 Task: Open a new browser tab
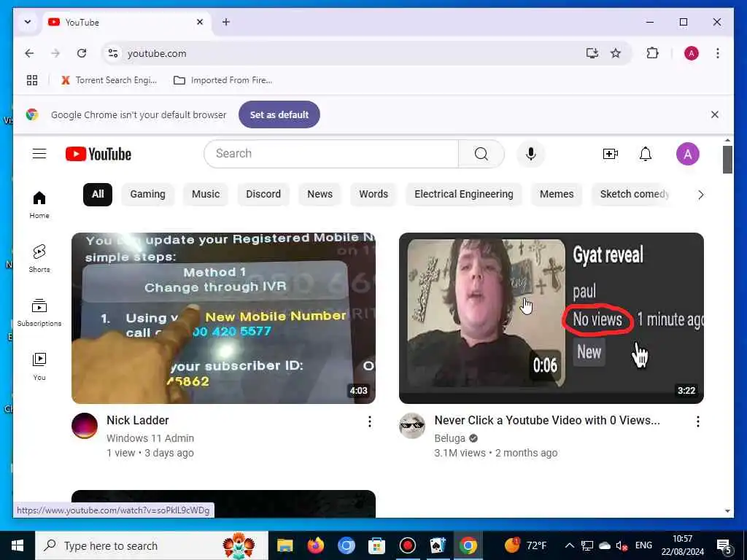[x=226, y=22]
